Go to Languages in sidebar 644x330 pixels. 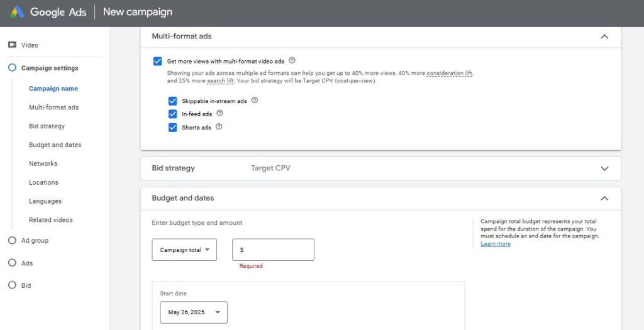click(x=45, y=201)
